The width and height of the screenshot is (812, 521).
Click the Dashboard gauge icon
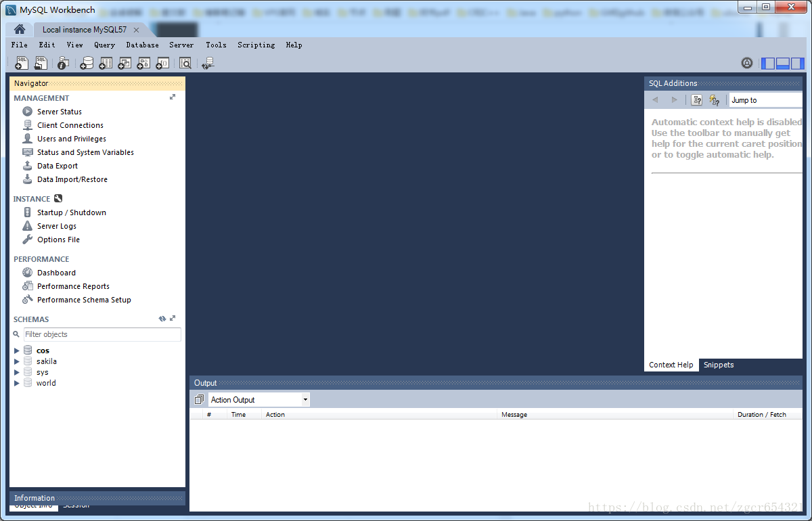click(27, 273)
